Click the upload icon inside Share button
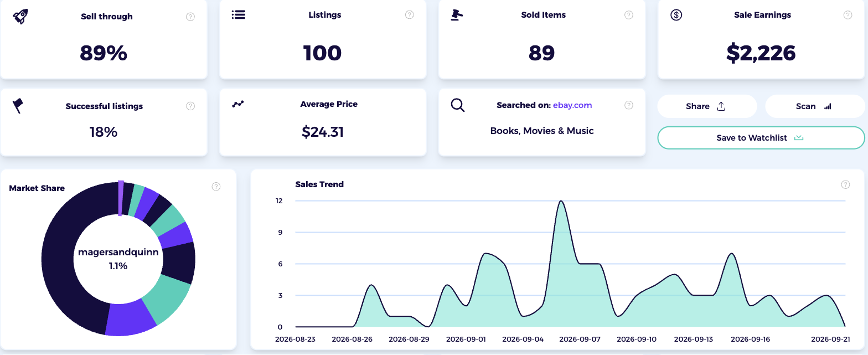868x355 pixels. pyautogui.click(x=721, y=106)
